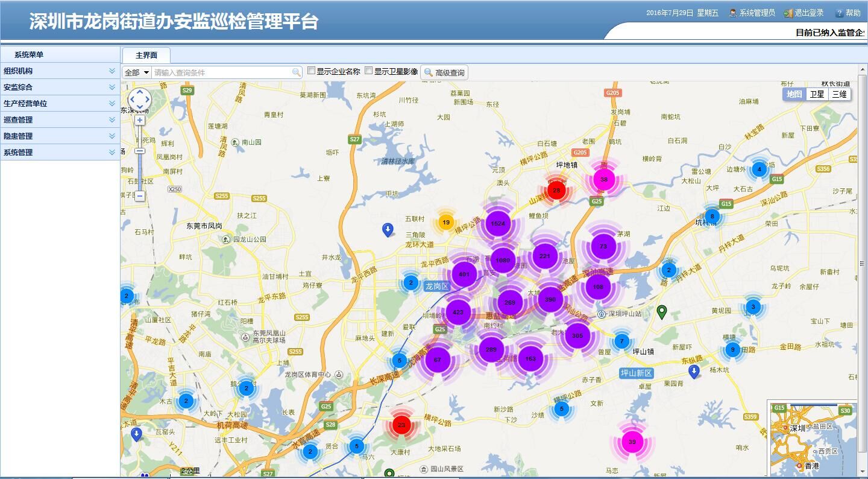Zoom out with the minus button
This screenshot has height=479, width=868.
(140, 196)
